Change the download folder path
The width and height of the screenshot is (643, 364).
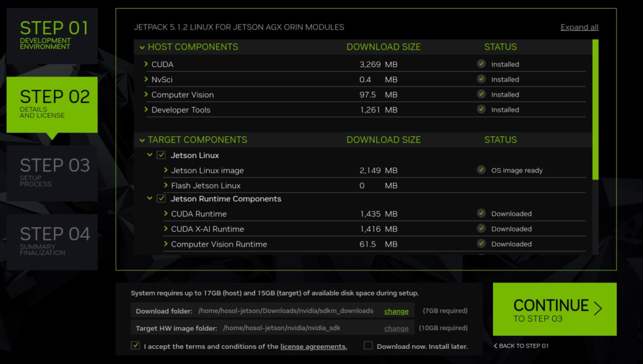point(396,311)
